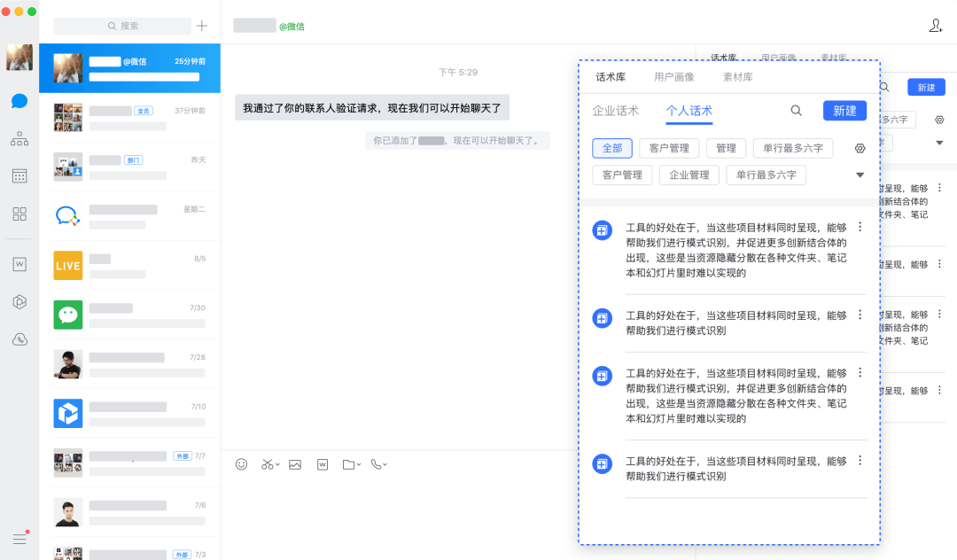Click the image icon in chat toolbar
Viewport: 957px width, 560px height.
pyautogui.click(x=295, y=464)
